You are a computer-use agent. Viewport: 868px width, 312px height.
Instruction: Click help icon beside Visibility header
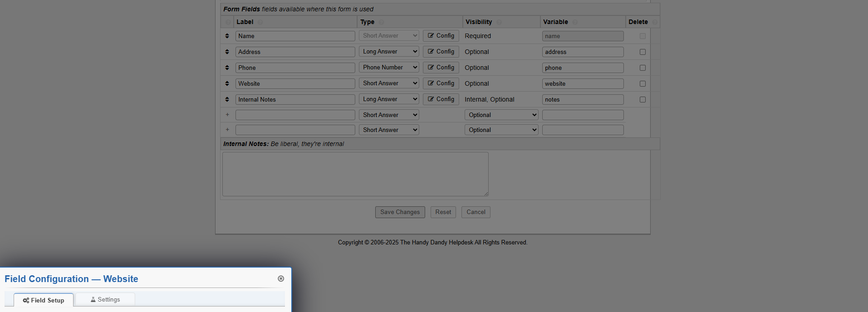pos(499,22)
